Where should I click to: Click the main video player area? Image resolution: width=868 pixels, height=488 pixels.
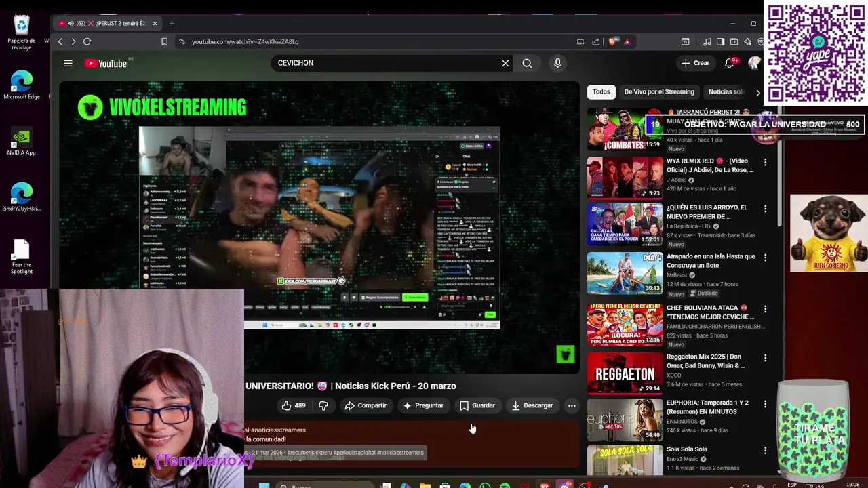319,228
